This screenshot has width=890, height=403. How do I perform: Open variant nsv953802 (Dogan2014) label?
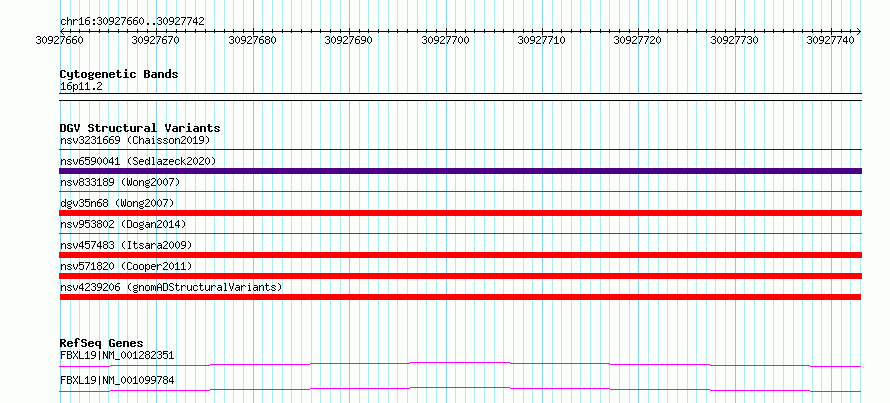click(x=123, y=224)
